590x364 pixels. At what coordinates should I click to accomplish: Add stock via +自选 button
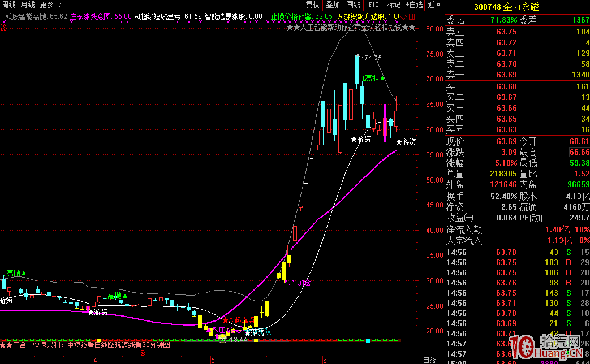coord(414,5)
